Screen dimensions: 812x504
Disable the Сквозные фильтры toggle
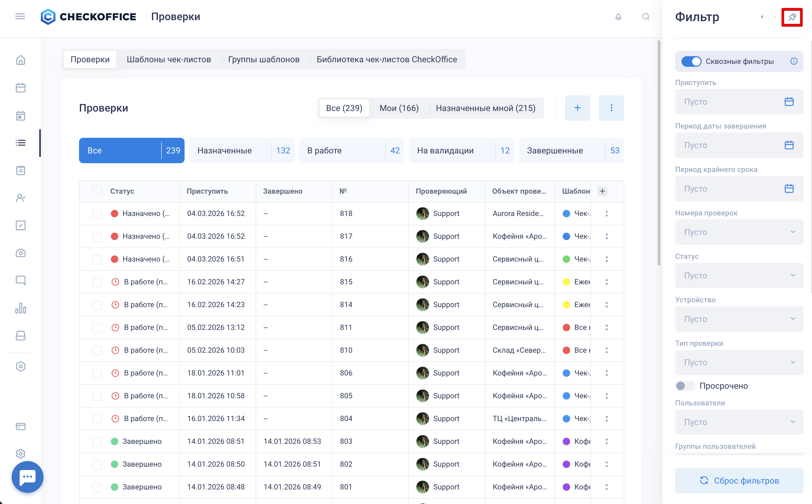click(x=691, y=61)
